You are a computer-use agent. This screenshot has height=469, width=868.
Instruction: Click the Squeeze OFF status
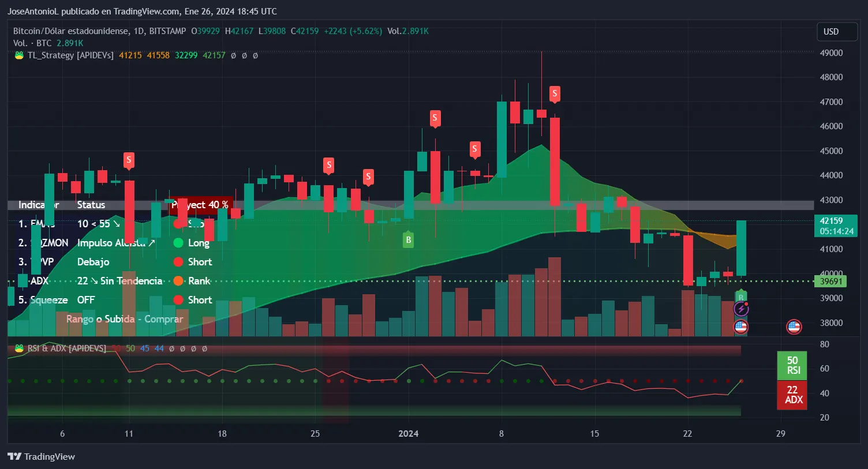86,300
